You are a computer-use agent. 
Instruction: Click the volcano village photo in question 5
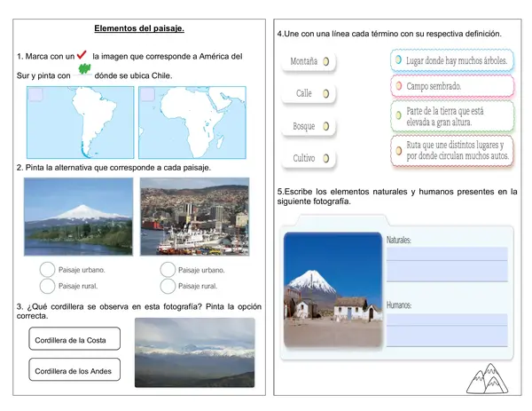pyautogui.click(x=332, y=289)
